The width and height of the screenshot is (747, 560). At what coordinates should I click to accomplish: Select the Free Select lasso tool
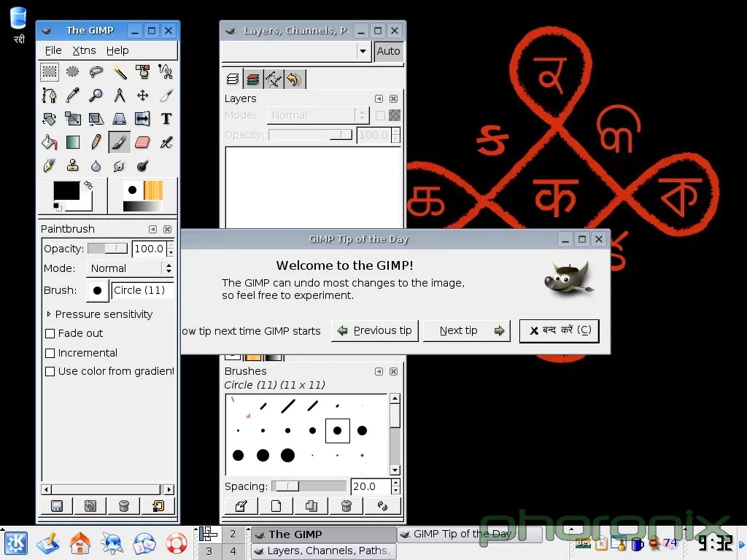coord(96,72)
